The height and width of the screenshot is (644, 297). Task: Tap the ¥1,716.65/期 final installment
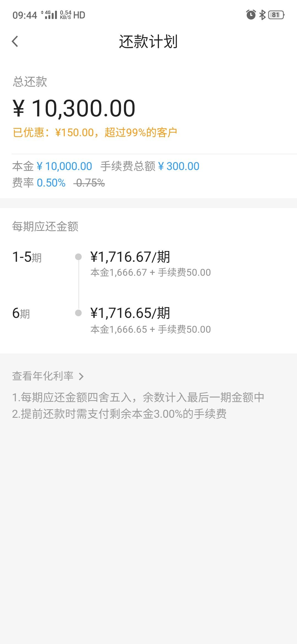[130, 313]
